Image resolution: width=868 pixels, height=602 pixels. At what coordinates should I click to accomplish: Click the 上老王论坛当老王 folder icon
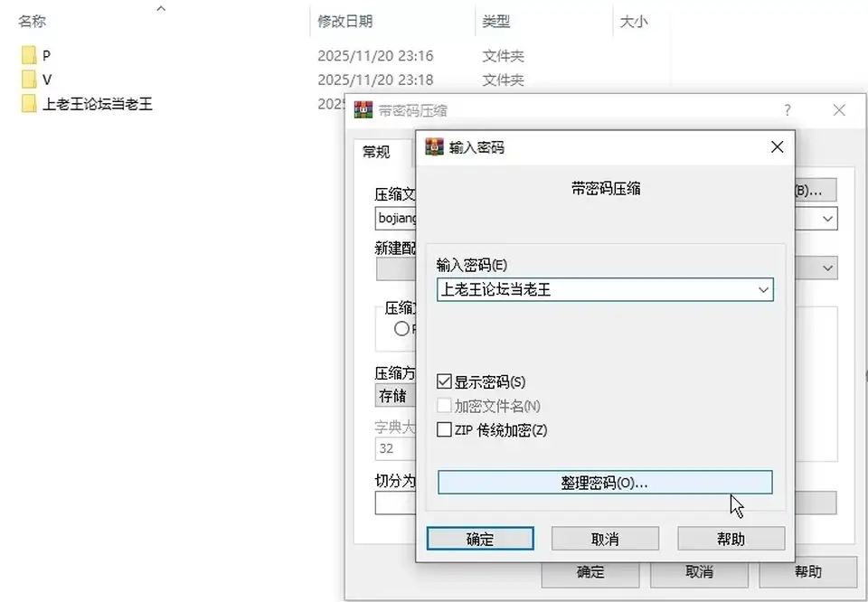coord(29,103)
